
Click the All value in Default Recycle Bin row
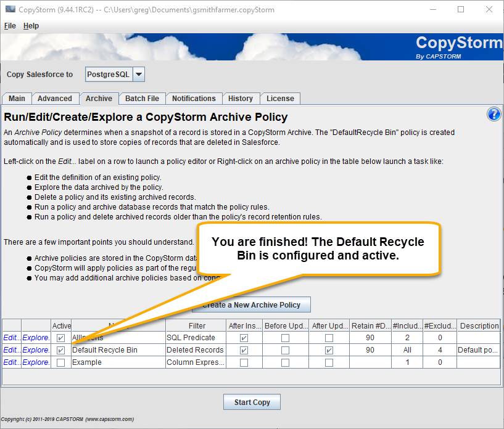[407, 350]
